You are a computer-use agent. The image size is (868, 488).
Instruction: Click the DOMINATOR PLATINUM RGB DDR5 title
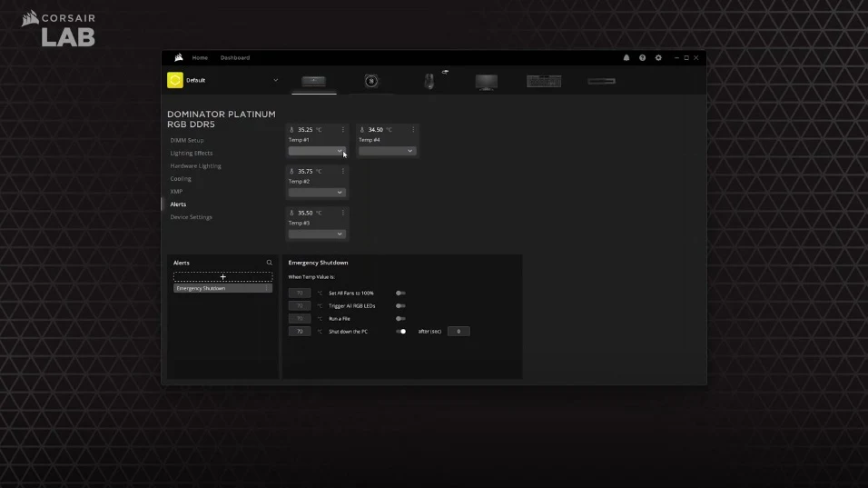click(222, 119)
